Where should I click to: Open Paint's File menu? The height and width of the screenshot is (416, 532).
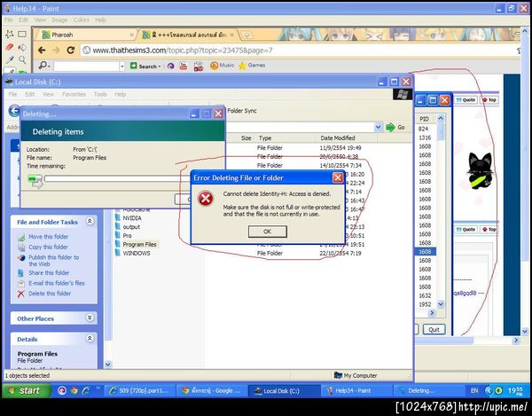tap(8, 20)
